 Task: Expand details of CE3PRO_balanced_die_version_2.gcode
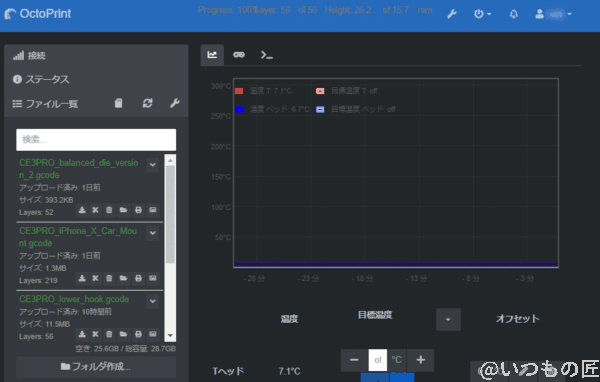coord(152,165)
